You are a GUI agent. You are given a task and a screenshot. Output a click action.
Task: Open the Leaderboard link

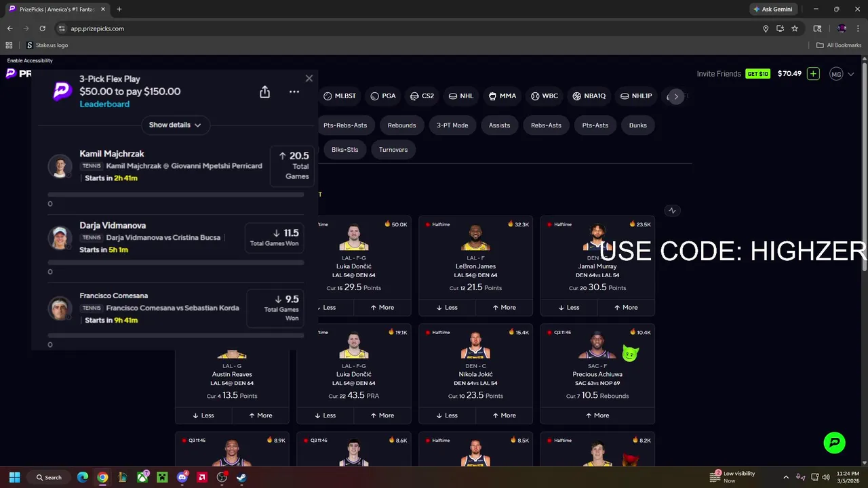(x=104, y=104)
